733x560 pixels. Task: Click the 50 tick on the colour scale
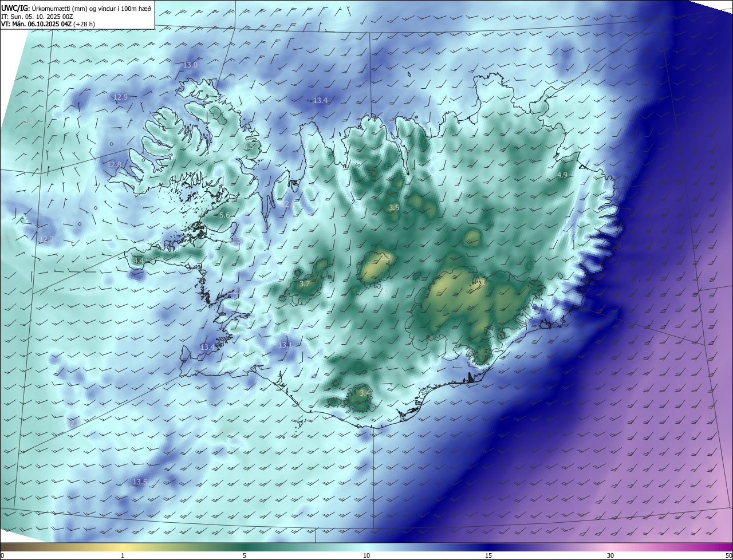coord(728,555)
